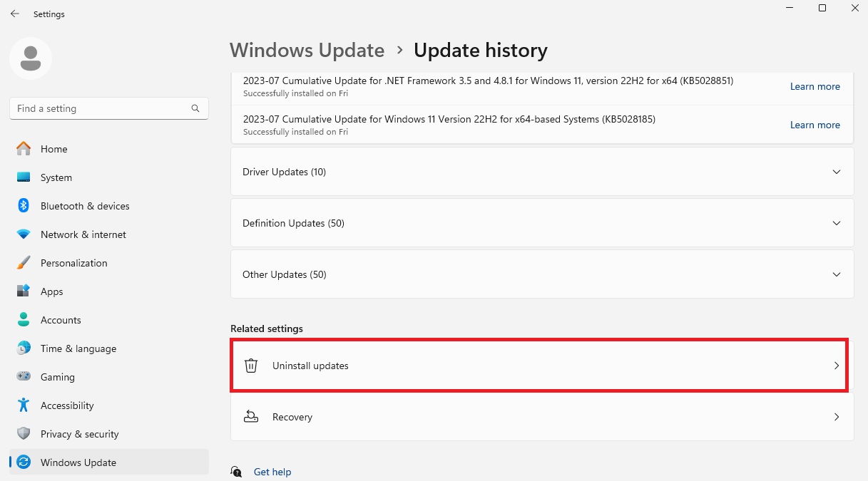Click the Windows 11 KB5028185 update title
The height and width of the screenshot is (481, 868).
point(449,119)
